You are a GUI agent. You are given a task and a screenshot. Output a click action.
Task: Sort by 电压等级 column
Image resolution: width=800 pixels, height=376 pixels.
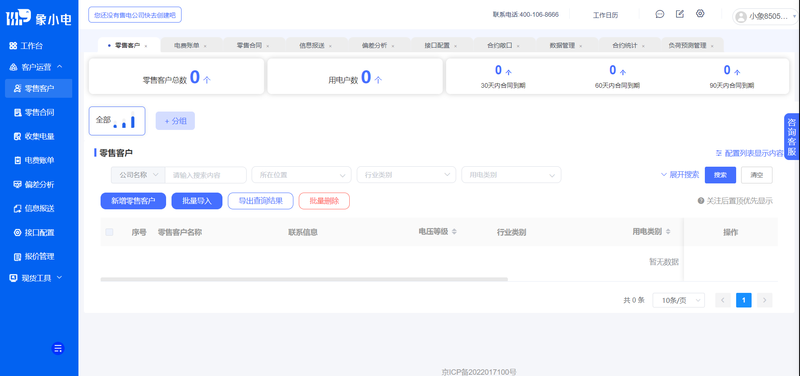click(454, 232)
